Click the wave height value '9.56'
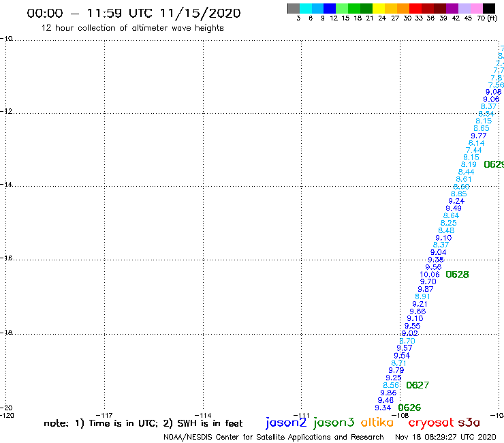 point(433,267)
